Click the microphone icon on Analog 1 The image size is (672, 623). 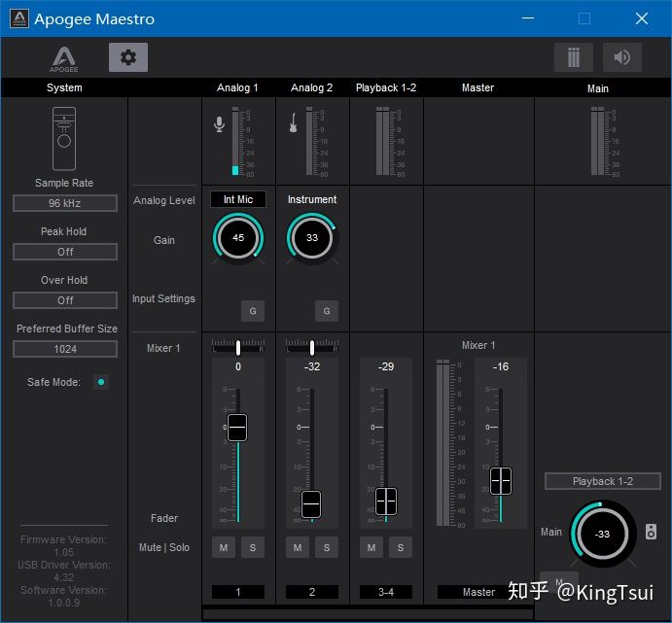pos(220,124)
